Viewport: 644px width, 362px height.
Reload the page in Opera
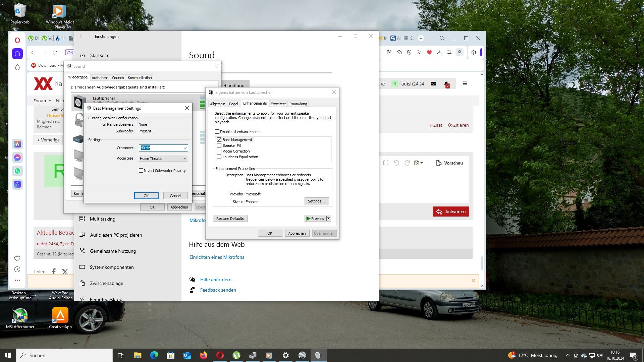55,52
